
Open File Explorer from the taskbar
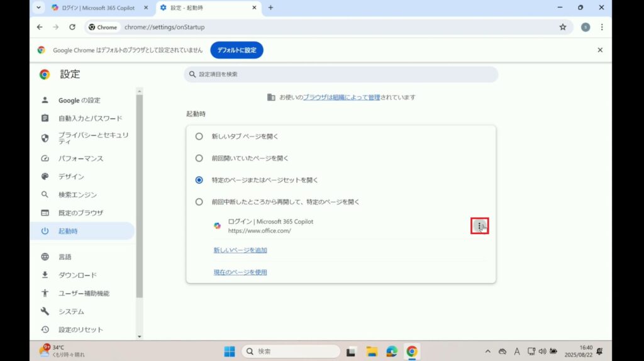[372, 352]
